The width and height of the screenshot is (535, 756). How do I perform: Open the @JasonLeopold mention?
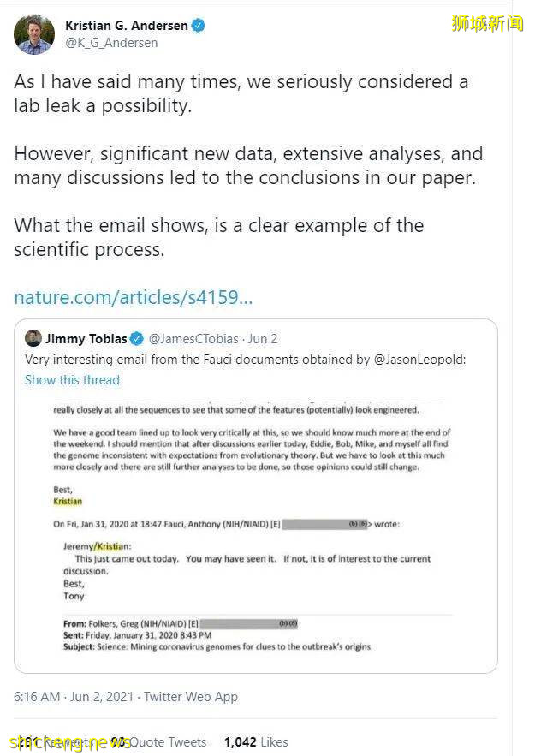(x=419, y=360)
